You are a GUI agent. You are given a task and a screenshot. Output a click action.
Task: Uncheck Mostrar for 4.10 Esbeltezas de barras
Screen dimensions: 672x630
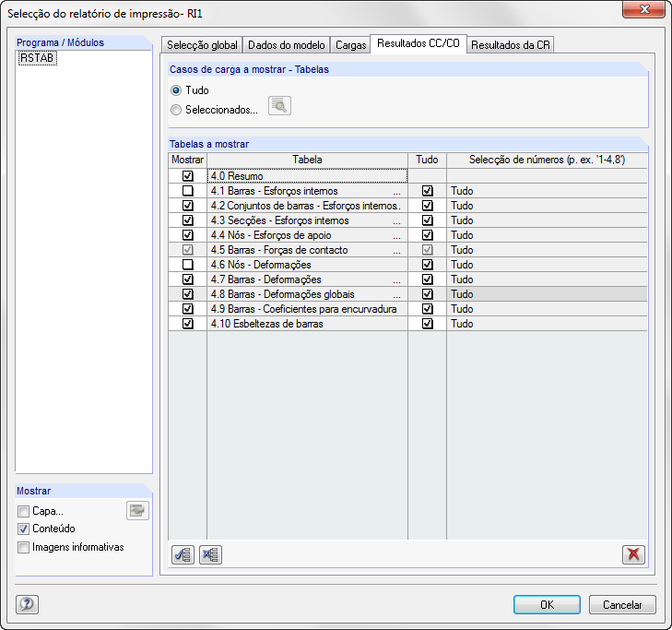coord(188,324)
